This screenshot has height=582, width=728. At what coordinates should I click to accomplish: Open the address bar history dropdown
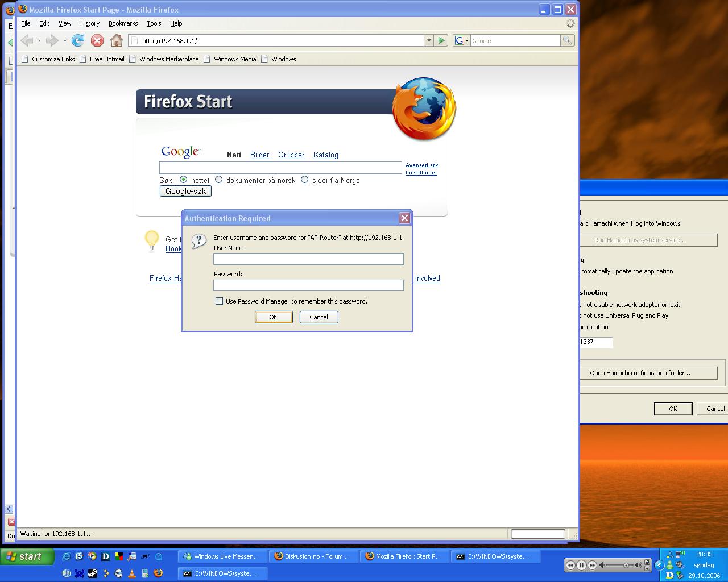click(x=429, y=40)
